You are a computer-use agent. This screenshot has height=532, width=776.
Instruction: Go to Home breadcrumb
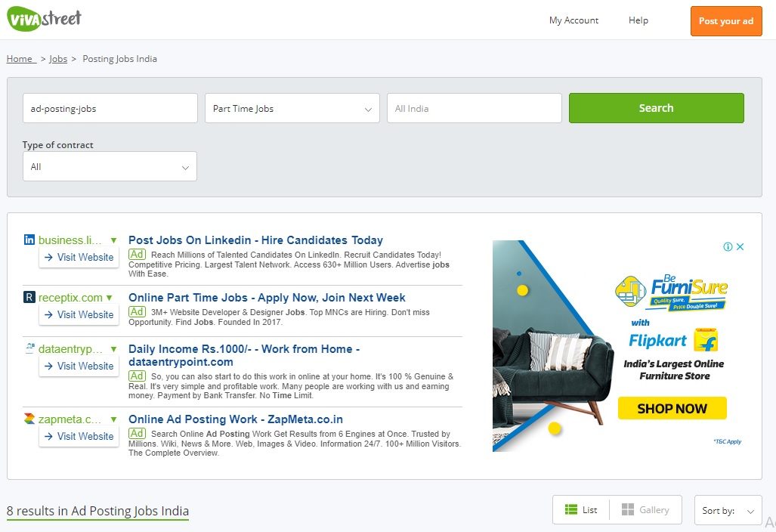(20, 58)
